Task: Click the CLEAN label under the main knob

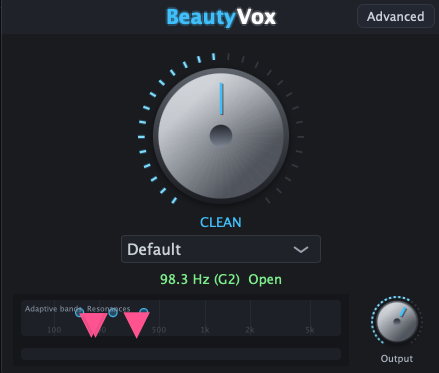Action: 221,222
